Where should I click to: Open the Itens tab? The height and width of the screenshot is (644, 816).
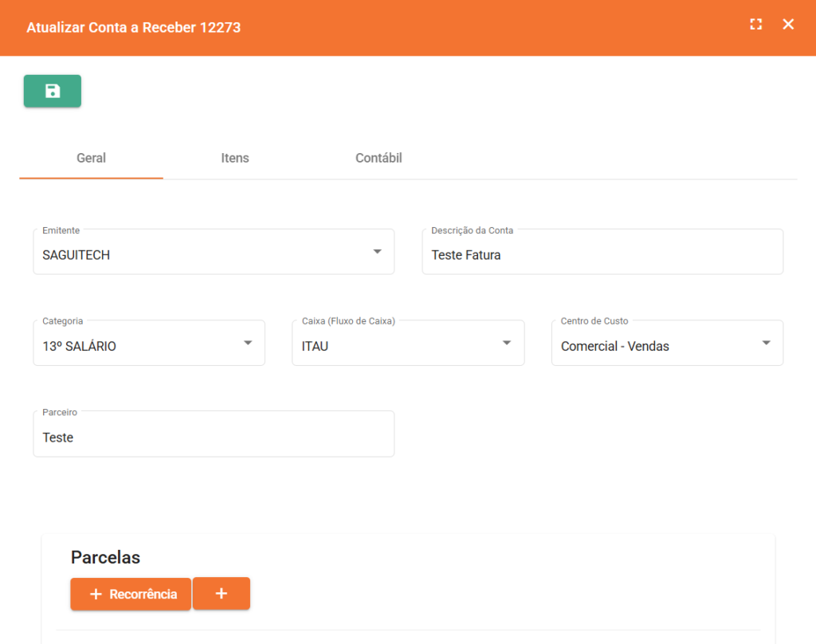click(x=235, y=158)
